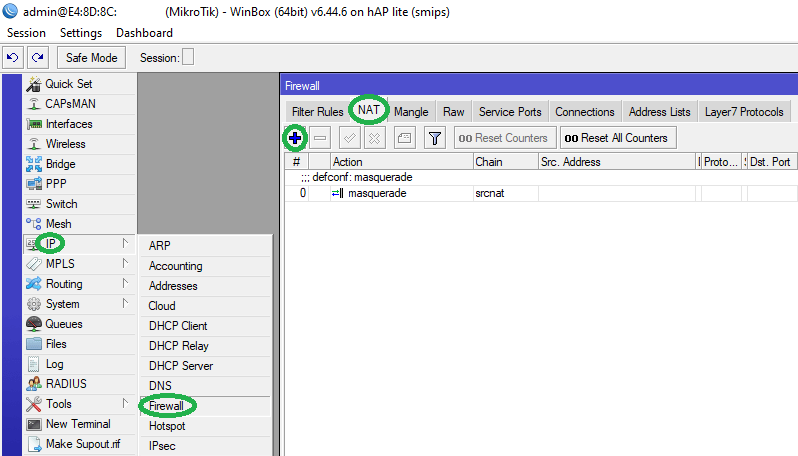This screenshot has height=456, width=798.
Task: Select Hotspot in the IP submenu
Action: [205, 426]
